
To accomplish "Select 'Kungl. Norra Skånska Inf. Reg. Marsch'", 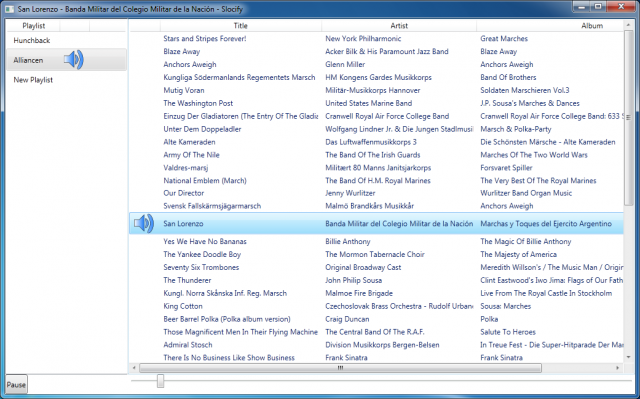I will tap(225, 293).
